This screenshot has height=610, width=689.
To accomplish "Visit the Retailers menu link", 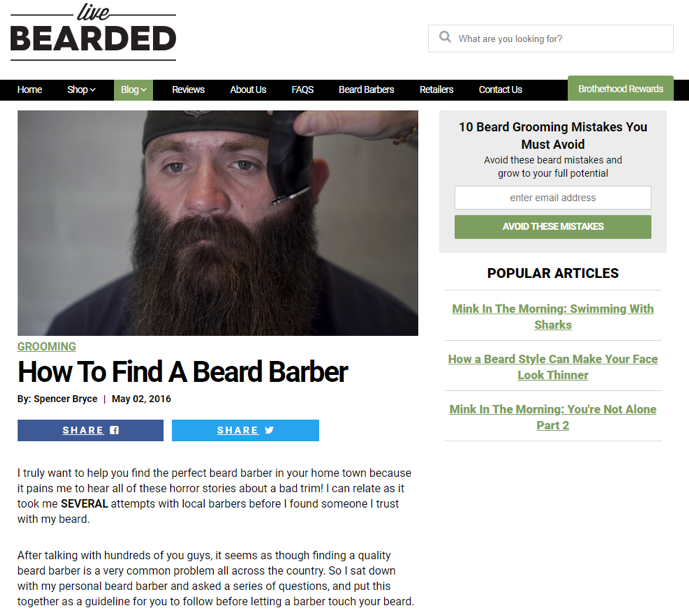I will click(x=436, y=90).
